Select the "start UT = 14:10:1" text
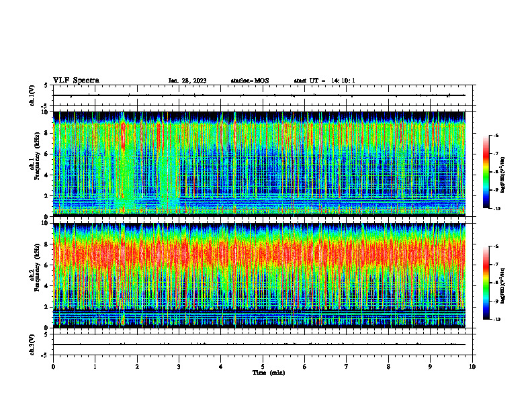Image resolution: width=532 pixels, height=411 pixels. pos(324,81)
